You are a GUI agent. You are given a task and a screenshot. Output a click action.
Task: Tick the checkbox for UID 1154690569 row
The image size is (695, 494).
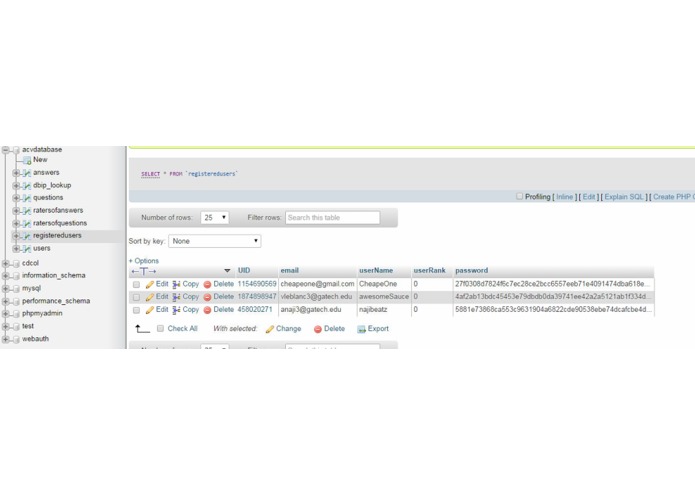point(136,284)
